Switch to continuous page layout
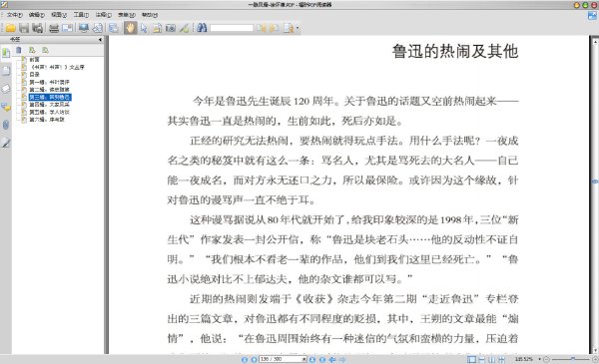599x364 pixels. [x=482, y=359]
